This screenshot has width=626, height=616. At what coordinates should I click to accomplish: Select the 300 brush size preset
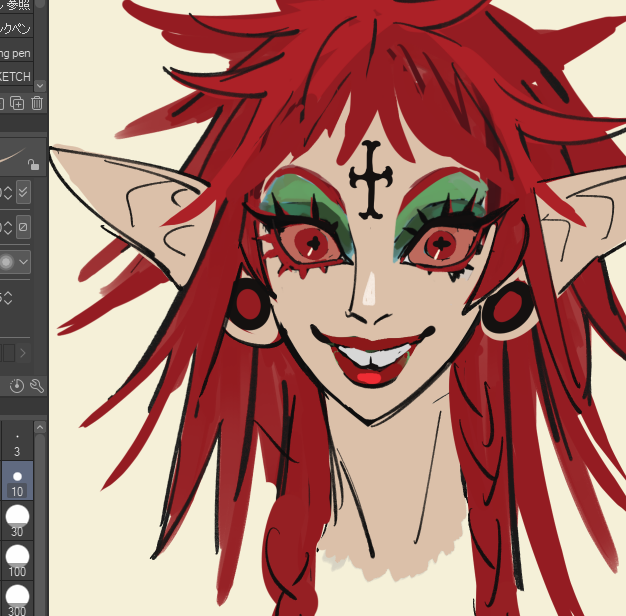(x=17, y=598)
